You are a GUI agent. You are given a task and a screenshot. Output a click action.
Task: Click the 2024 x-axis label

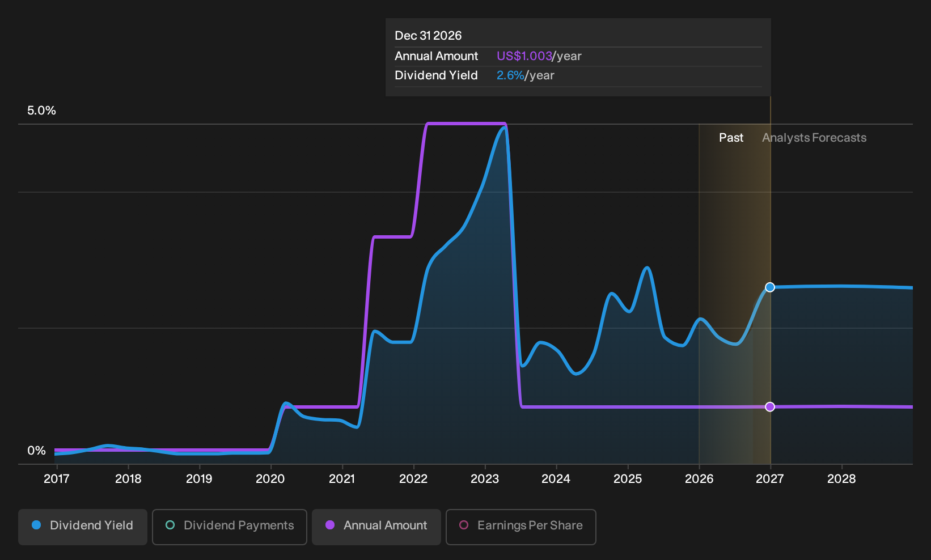point(556,479)
